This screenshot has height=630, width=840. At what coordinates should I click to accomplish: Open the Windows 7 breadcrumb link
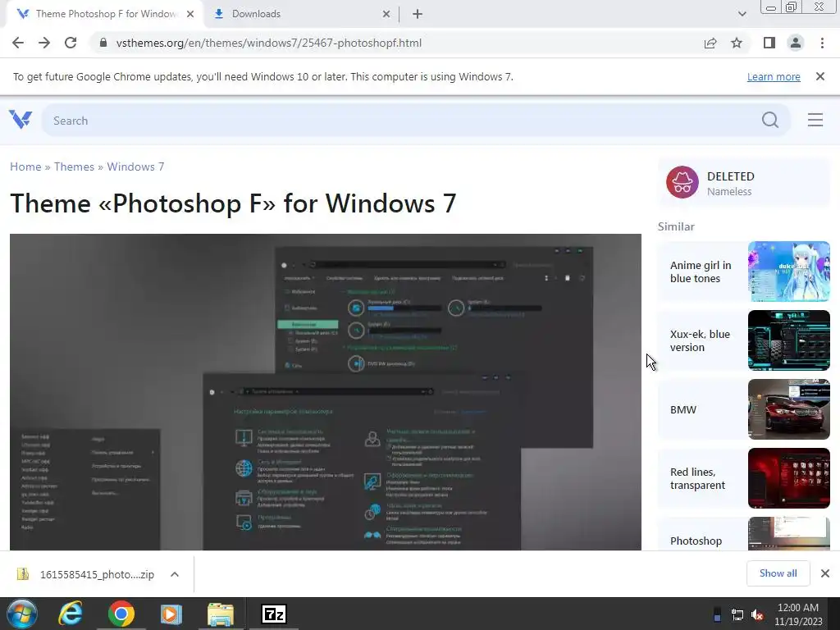(x=135, y=167)
